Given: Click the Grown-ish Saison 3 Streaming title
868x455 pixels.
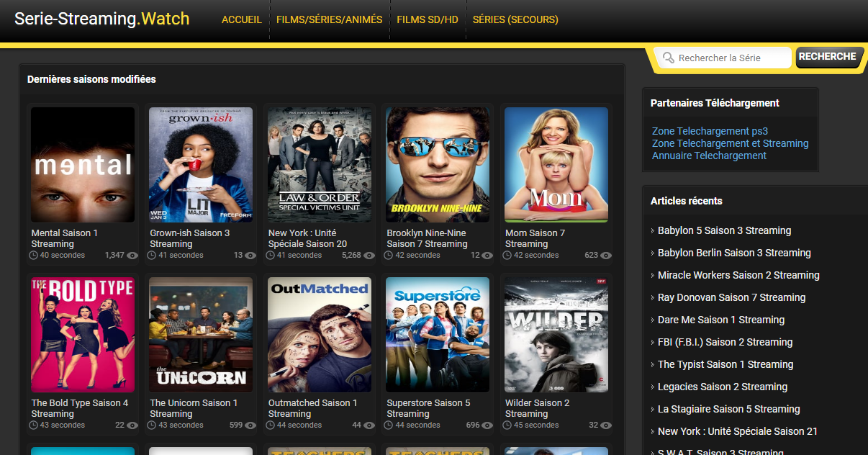Looking at the screenshot, I should pos(190,238).
